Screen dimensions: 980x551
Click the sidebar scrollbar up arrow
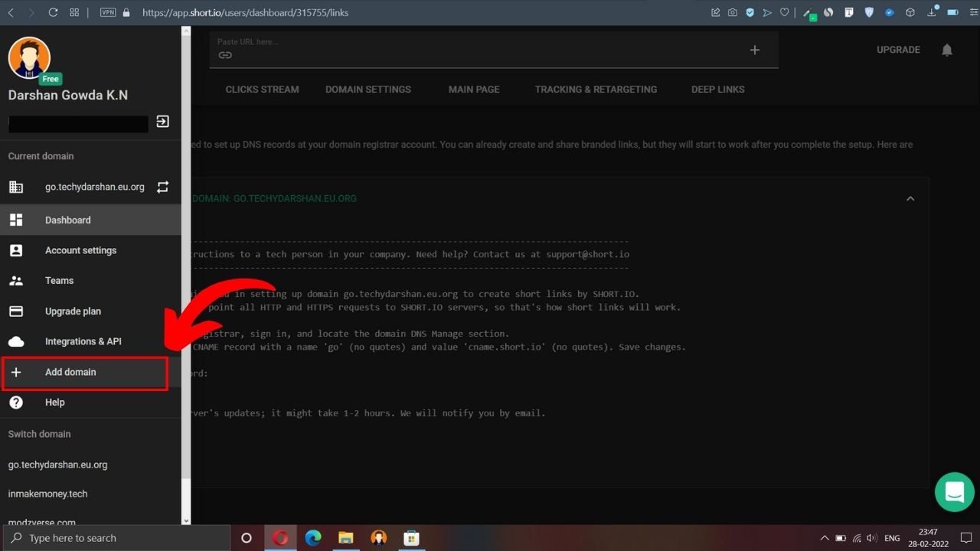pyautogui.click(x=186, y=31)
